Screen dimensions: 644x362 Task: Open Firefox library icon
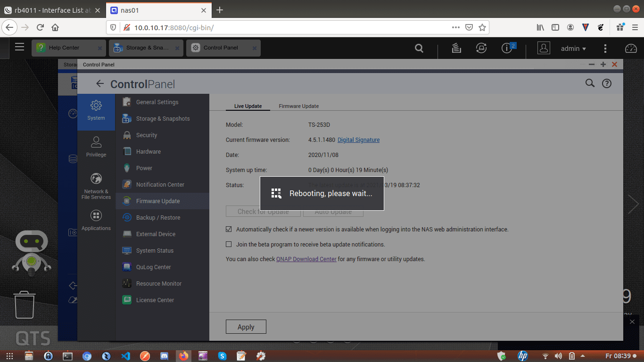pyautogui.click(x=541, y=27)
